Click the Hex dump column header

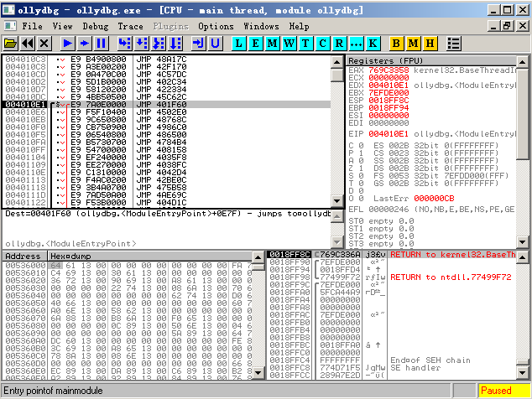(x=151, y=256)
